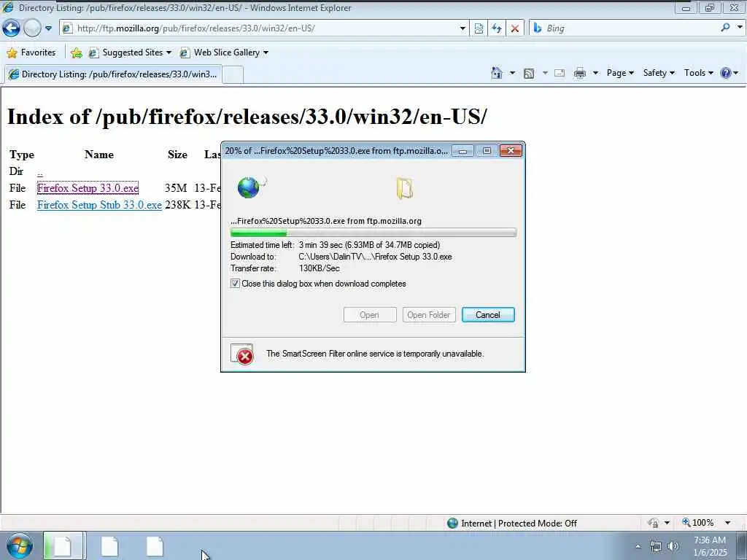
Task: Click the Home icon in the command bar
Action: point(497,73)
